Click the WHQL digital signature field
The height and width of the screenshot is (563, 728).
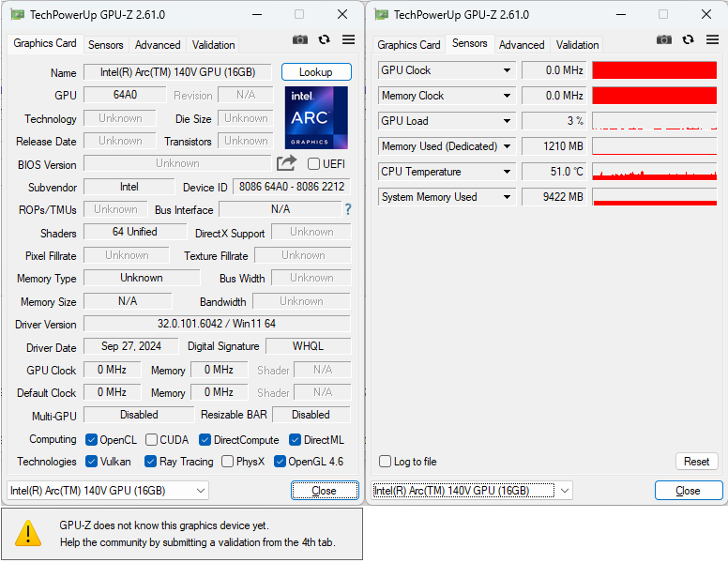tap(309, 346)
